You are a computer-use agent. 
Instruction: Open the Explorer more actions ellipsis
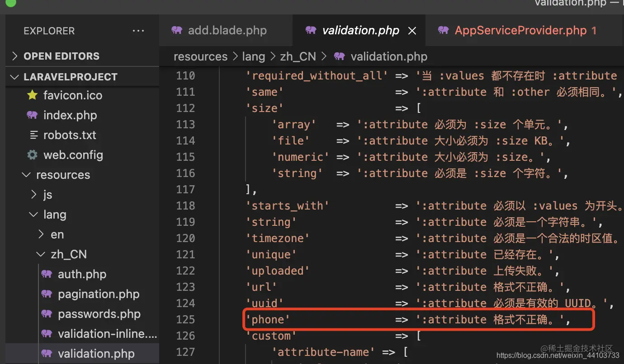click(x=138, y=31)
